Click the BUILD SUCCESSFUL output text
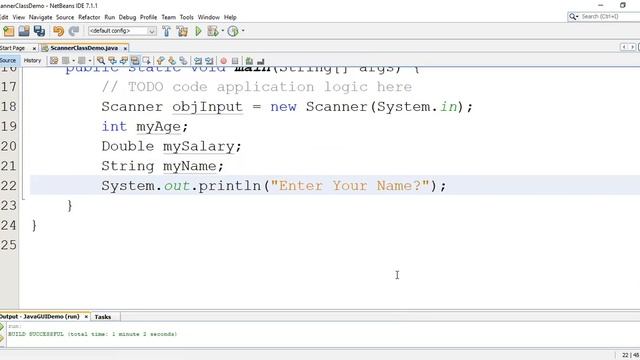640x360 pixels. (93, 334)
